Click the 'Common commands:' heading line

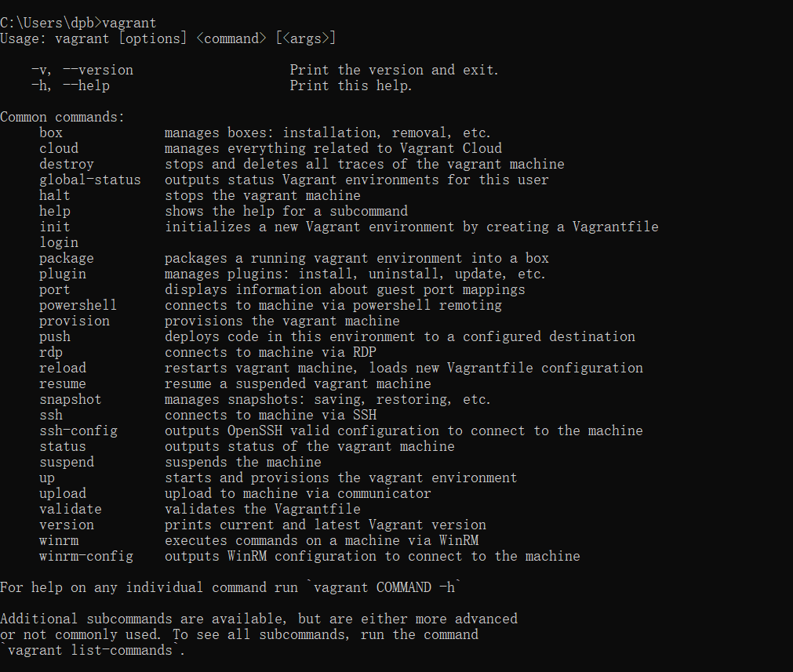tap(62, 117)
